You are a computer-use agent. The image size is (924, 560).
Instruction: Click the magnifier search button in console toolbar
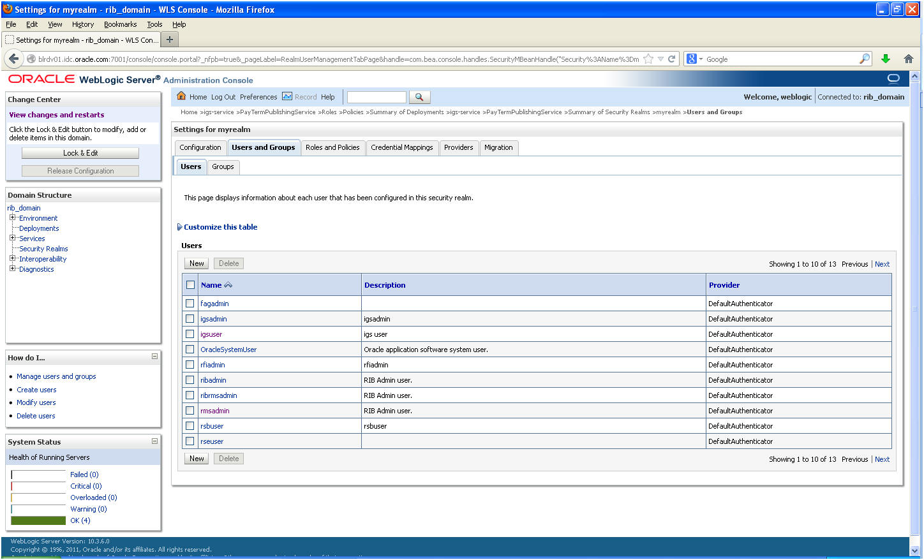[419, 97]
